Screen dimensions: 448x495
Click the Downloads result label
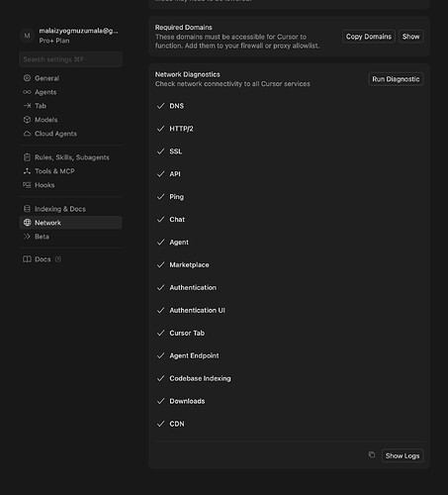(x=187, y=401)
